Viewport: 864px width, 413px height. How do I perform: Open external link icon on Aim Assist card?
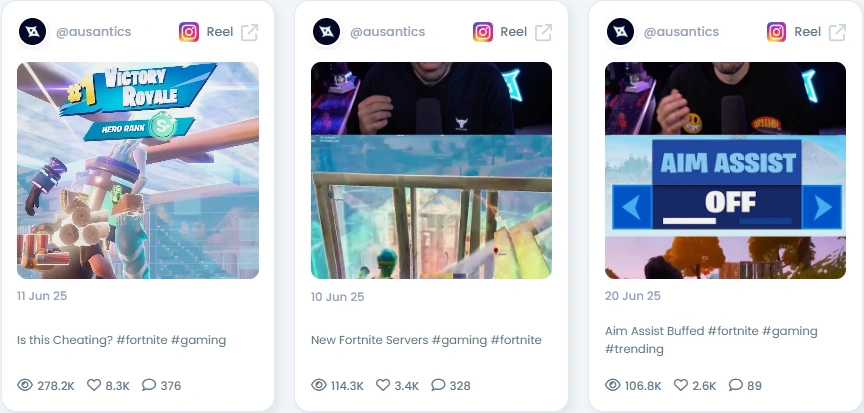click(838, 32)
